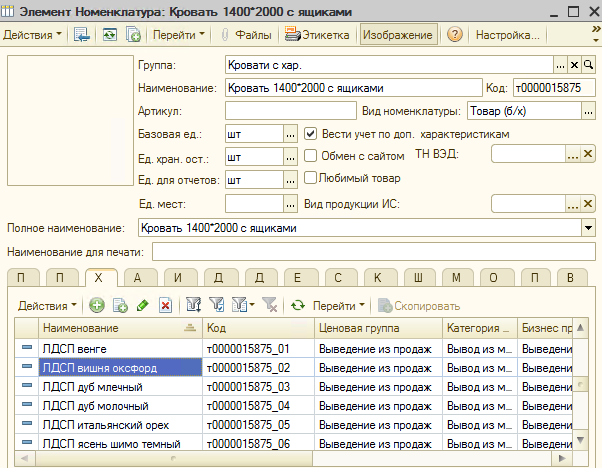
Task: Refresh the characteristics list green arrows
Action: point(298,306)
